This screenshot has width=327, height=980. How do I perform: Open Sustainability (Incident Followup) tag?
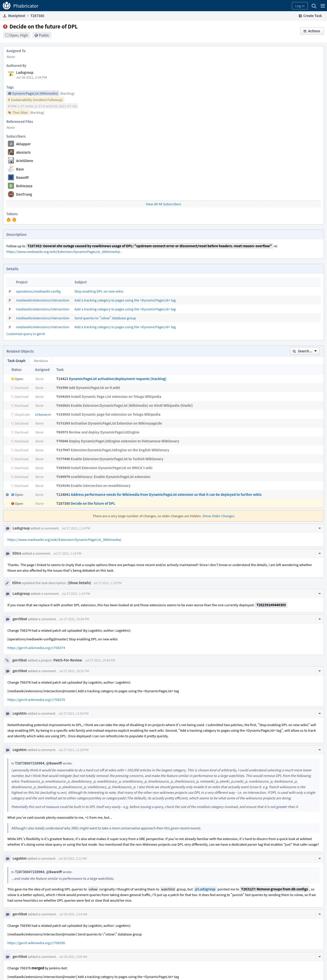pos(35,100)
